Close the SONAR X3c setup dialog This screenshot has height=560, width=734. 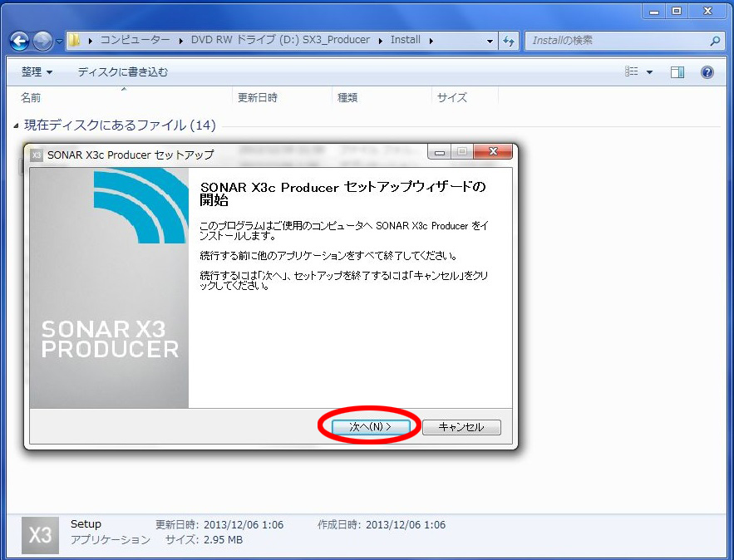click(x=493, y=151)
